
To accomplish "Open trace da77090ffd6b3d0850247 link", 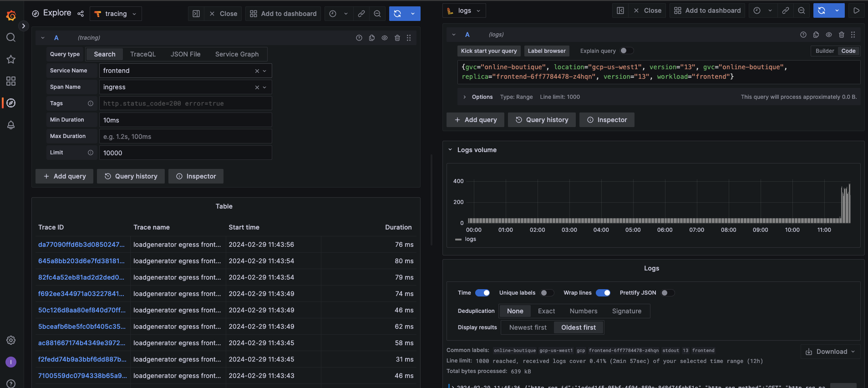I will [81, 245].
